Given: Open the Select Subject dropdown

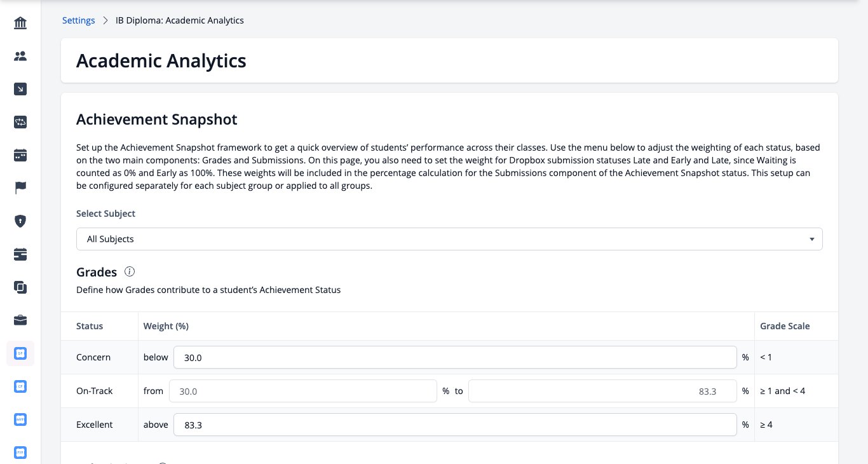Looking at the screenshot, I should coord(449,239).
